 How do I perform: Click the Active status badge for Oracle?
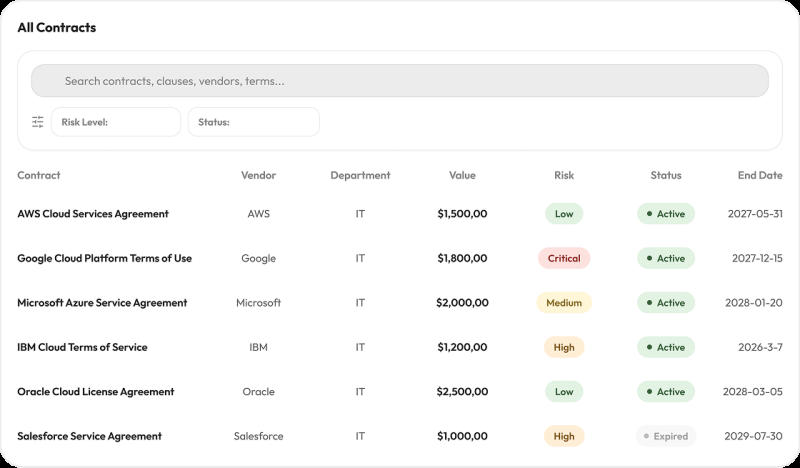coord(666,391)
